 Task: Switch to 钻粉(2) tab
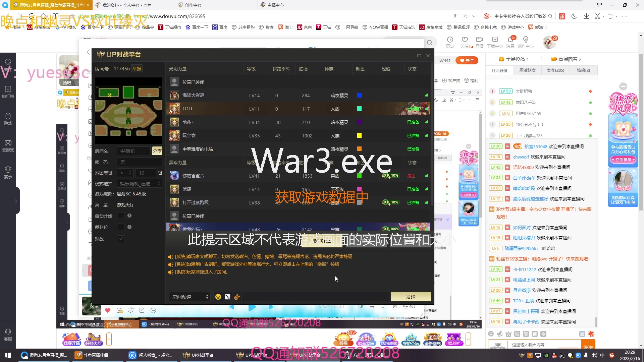[583, 70]
